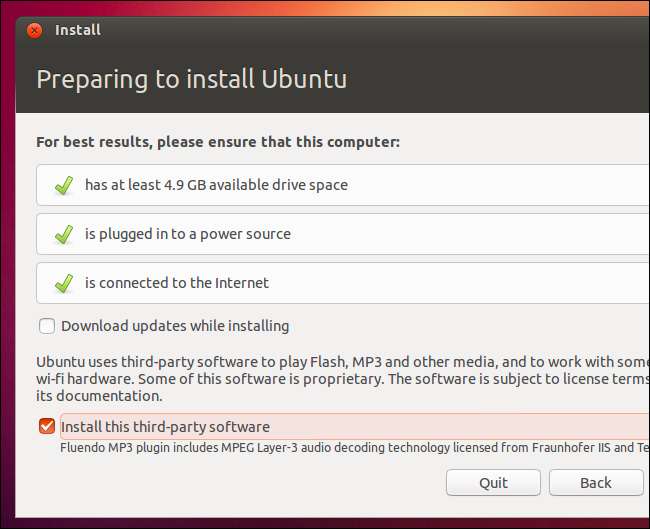Uncheck the Install this third-party software checkbox

46,426
